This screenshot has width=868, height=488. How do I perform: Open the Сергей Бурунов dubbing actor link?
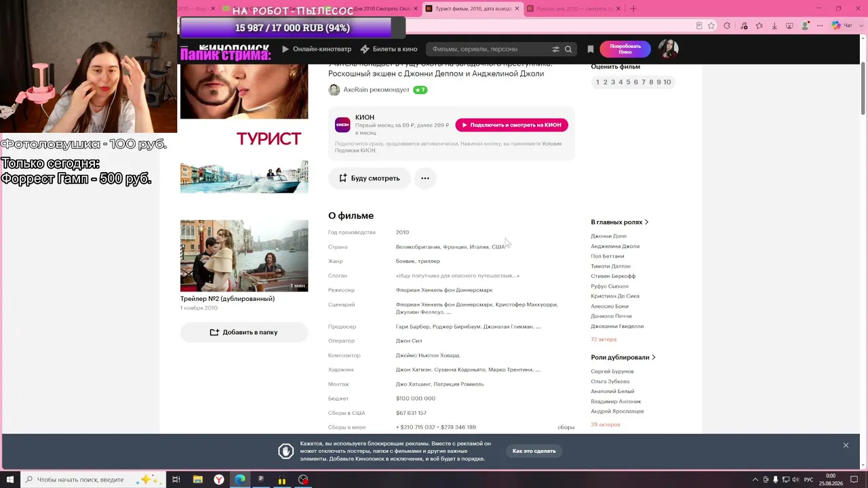[x=612, y=371]
